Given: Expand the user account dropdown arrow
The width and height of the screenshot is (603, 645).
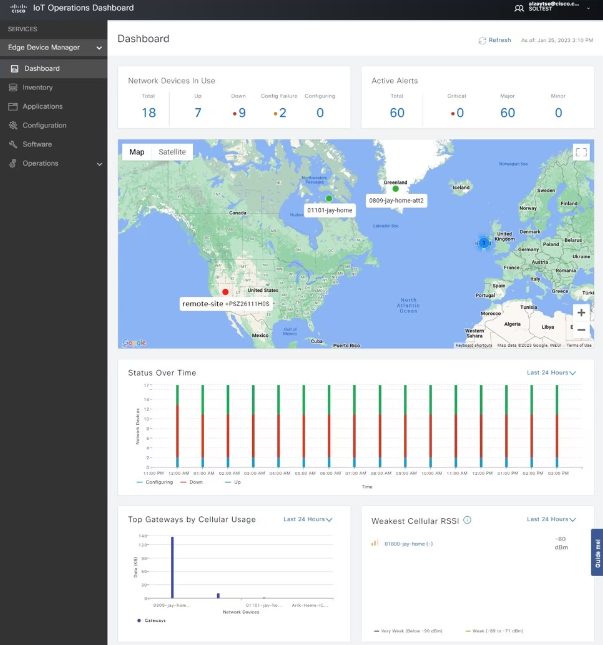Looking at the screenshot, I should coord(588,8).
